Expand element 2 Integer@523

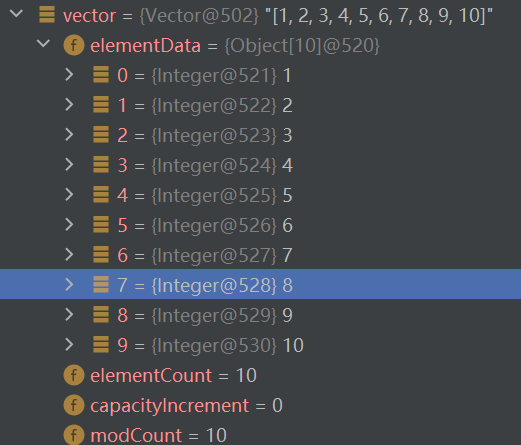click(x=69, y=135)
